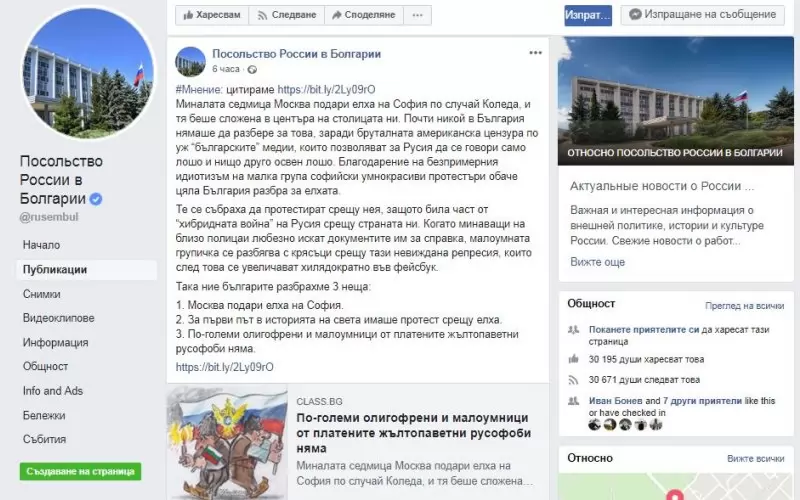The image size is (800, 500).
Task: Click the Харесвам like button
Action: (x=212, y=15)
